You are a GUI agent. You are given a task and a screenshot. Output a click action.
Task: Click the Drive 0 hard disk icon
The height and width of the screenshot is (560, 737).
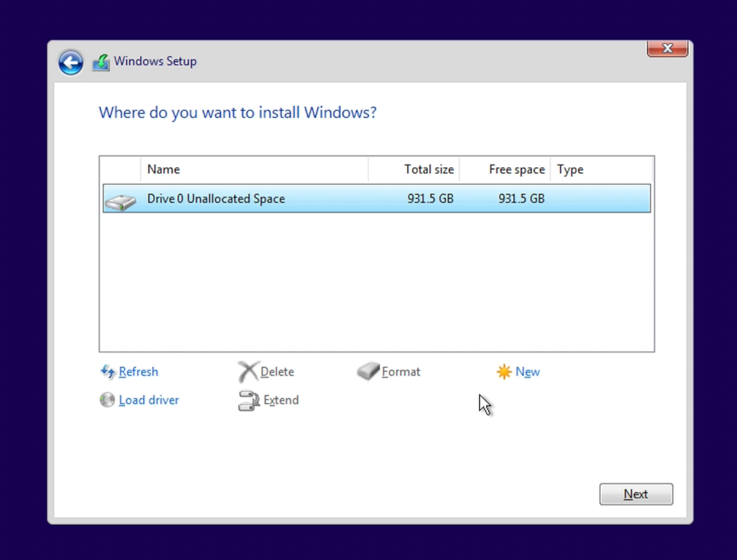[120, 202]
